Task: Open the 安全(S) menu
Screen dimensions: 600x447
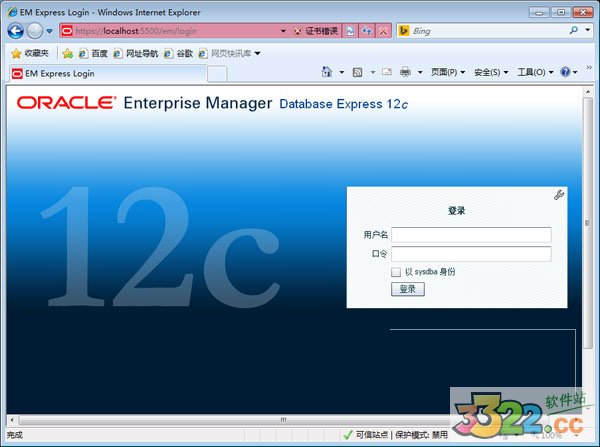Action: tap(491, 72)
